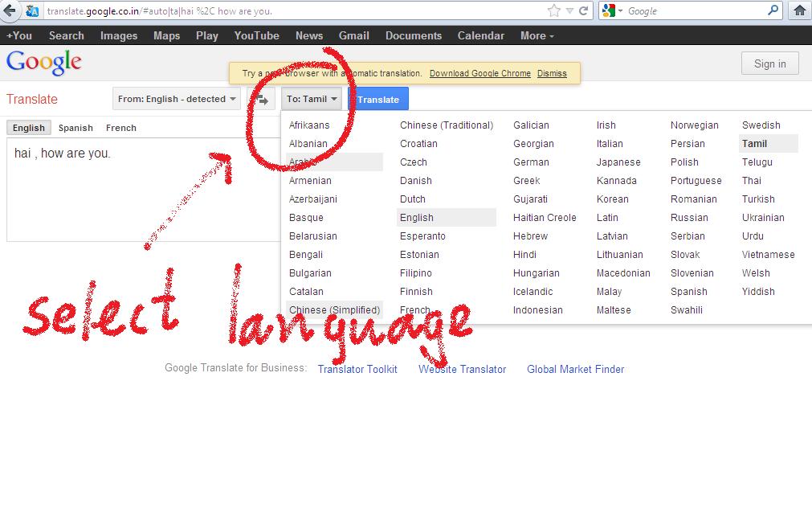Click the browser Google search field
812x512 pixels.
click(x=695, y=11)
